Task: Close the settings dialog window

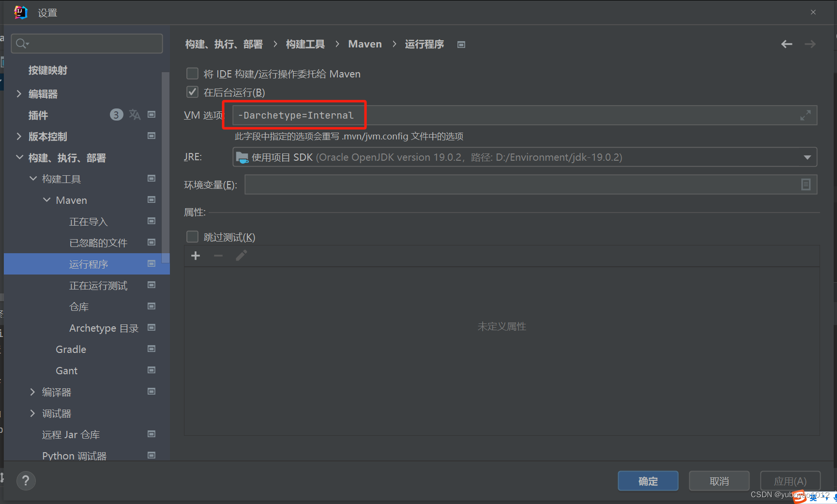Action: (x=813, y=12)
